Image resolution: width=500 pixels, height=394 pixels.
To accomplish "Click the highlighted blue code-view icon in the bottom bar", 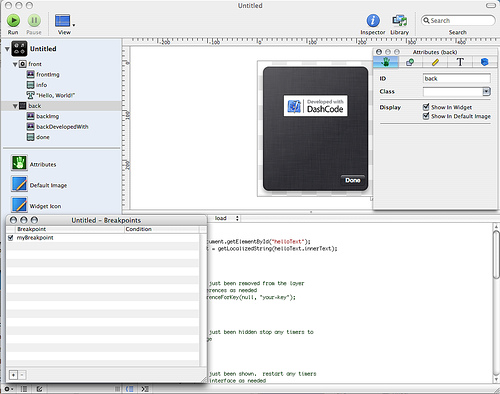I will pyautogui.click(x=129, y=389).
